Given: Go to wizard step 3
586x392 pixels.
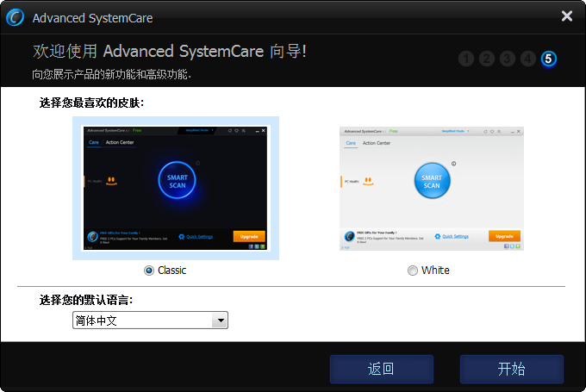Looking at the screenshot, I should point(507,59).
